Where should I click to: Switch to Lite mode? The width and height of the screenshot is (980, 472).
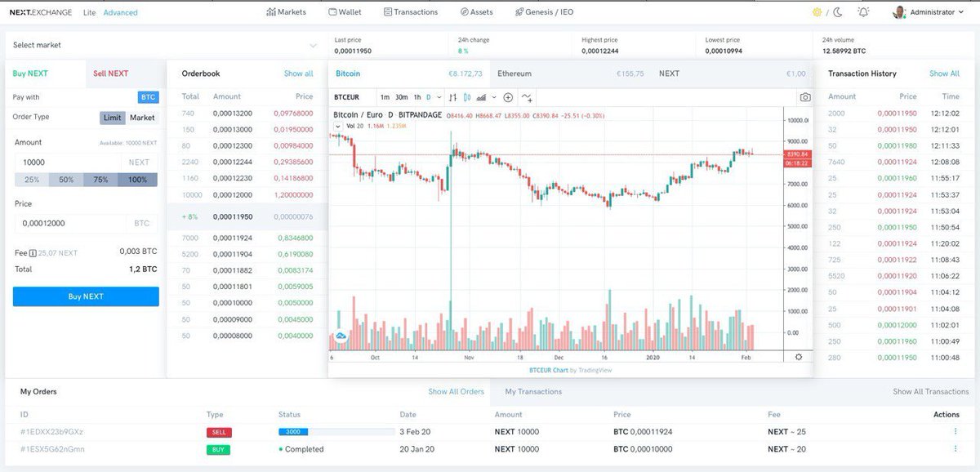(x=89, y=12)
